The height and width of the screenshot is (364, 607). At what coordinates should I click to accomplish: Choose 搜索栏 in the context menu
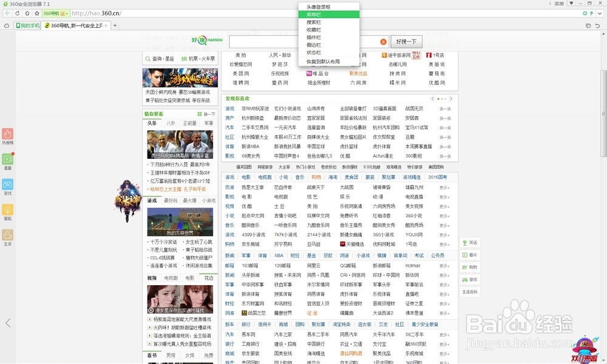329,22
